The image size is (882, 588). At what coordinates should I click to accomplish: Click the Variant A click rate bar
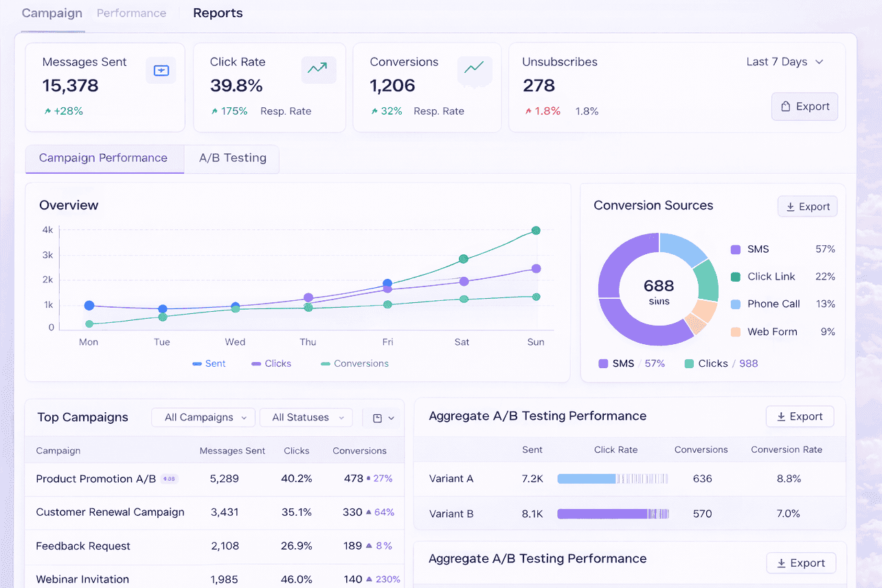point(613,479)
